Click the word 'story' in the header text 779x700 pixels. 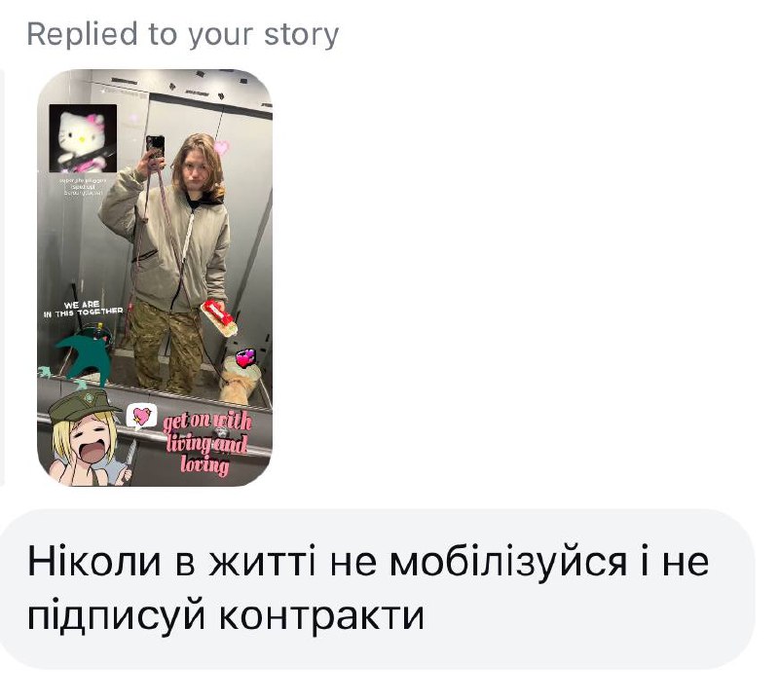point(301,35)
